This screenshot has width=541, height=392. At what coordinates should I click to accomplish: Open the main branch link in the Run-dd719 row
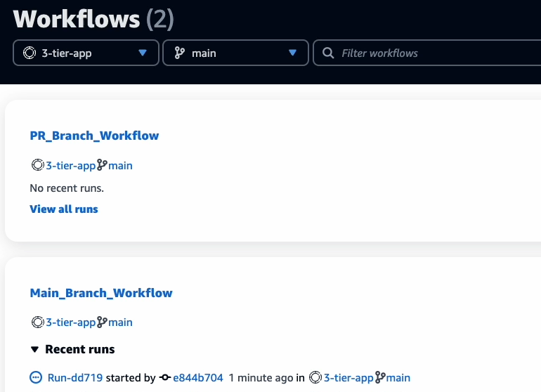[x=398, y=378]
